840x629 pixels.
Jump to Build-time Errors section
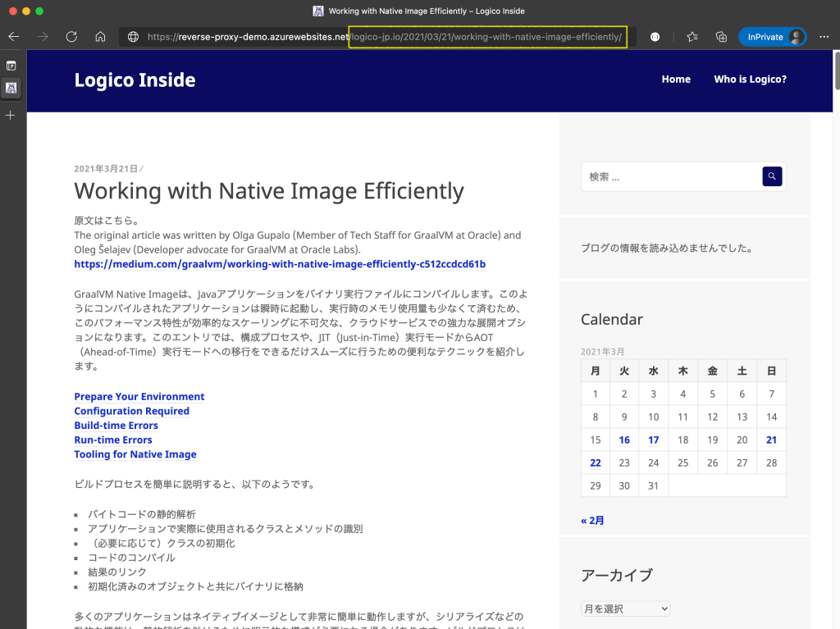coord(116,426)
